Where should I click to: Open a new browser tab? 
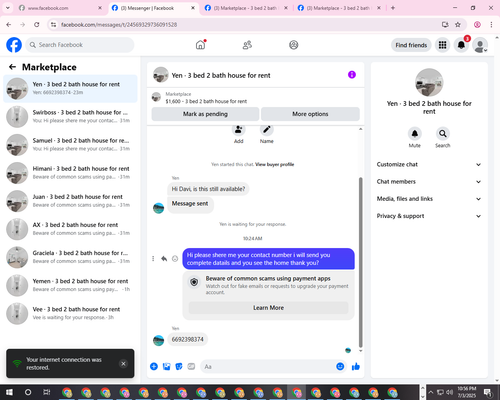(x=393, y=8)
